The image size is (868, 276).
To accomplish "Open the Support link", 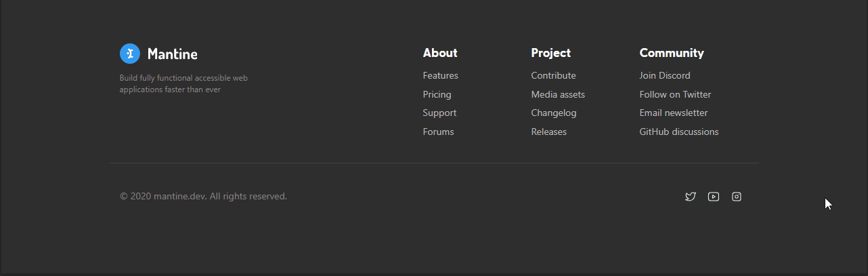I will (440, 113).
